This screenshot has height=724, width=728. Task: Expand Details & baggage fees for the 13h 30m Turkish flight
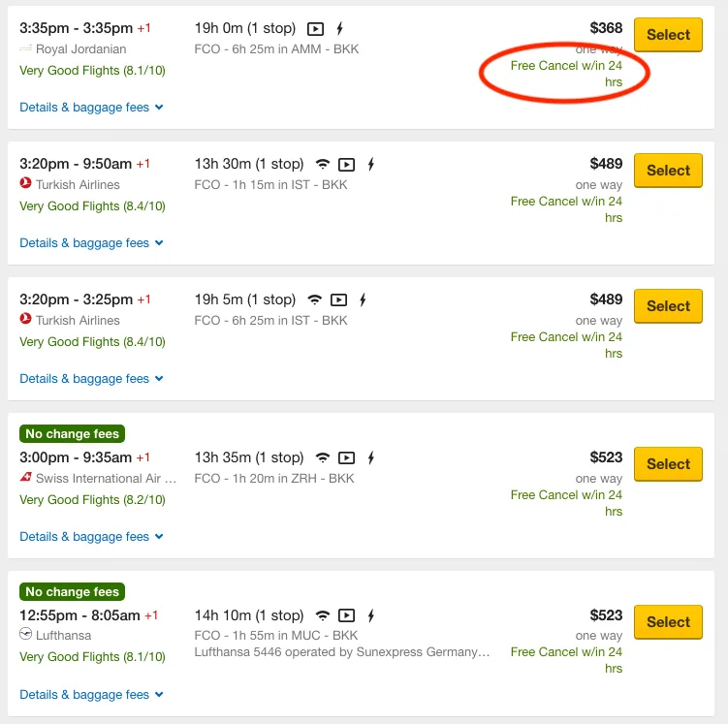coord(91,243)
